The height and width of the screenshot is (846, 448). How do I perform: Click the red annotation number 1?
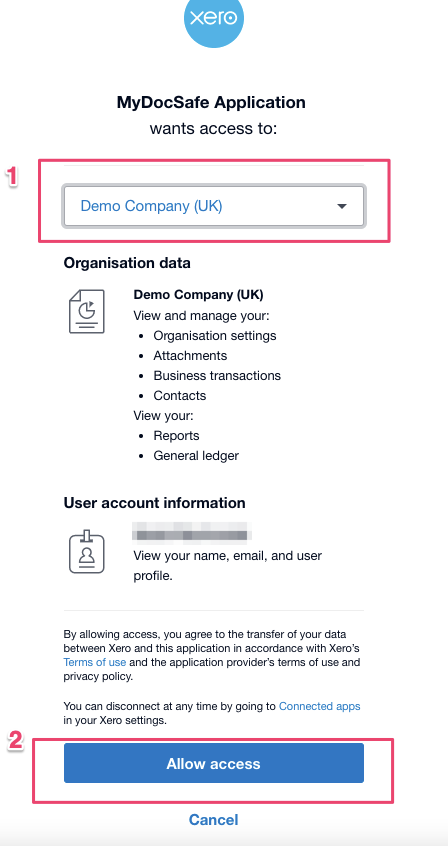[12, 176]
